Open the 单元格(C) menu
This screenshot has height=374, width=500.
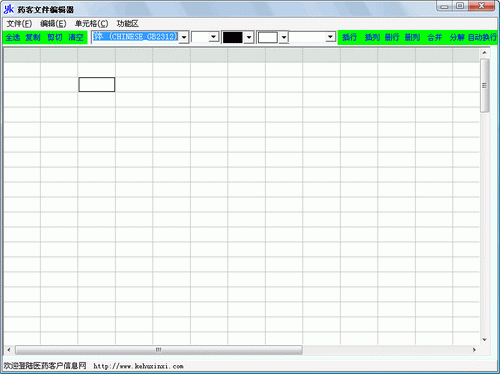[91, 24]
